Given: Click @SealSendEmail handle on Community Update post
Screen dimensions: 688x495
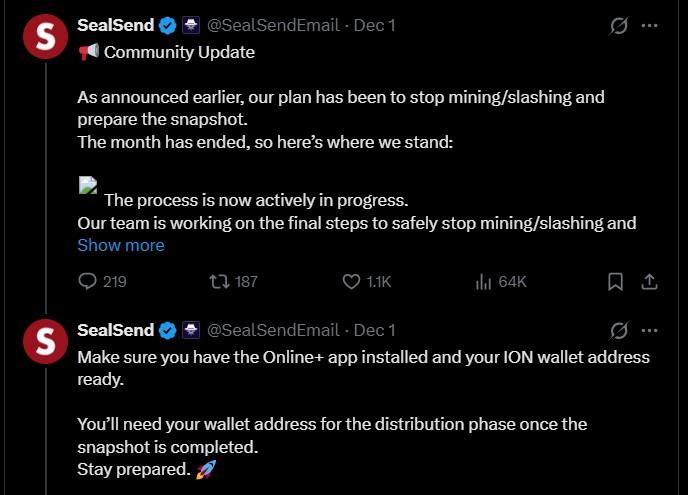Looking at the screenshot, I should coord(272,26).
